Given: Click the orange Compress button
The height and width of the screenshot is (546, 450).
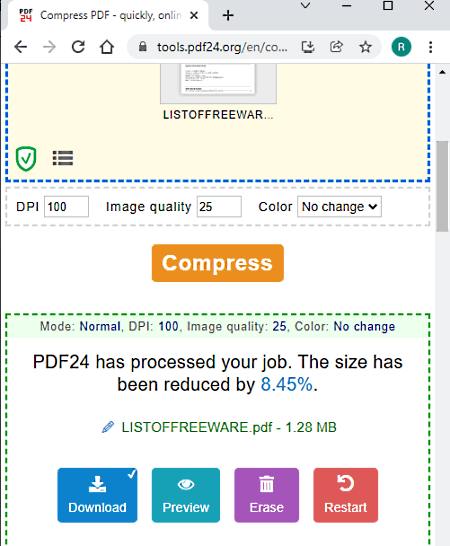Looking at the screenshot, I should click(x=218, y=263).
